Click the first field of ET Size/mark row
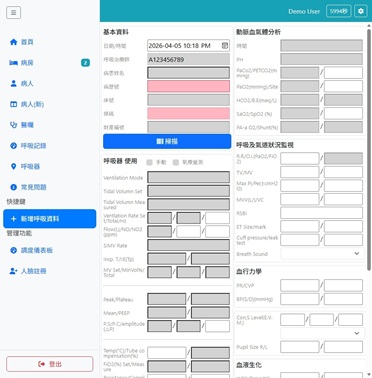Image resolution: width=372 pixels, height=378 pixels. point(300,226)
